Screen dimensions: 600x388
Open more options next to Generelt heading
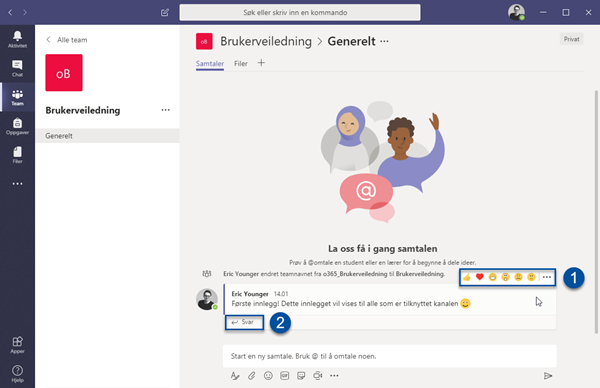(385, 41)
